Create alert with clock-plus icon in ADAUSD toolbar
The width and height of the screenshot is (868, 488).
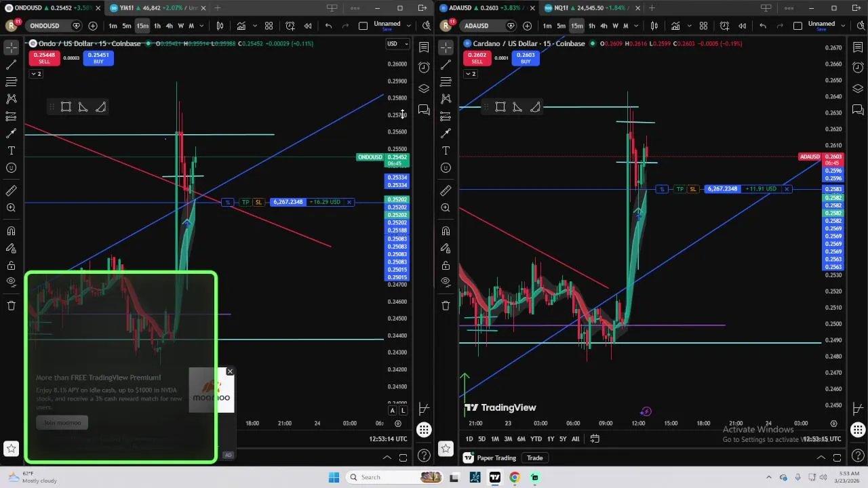pyautogui.click(x=725, y=26)
